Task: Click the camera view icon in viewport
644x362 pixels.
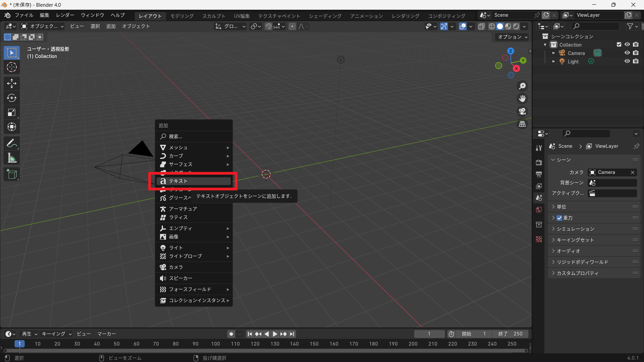Action: [x=522, y=111]
